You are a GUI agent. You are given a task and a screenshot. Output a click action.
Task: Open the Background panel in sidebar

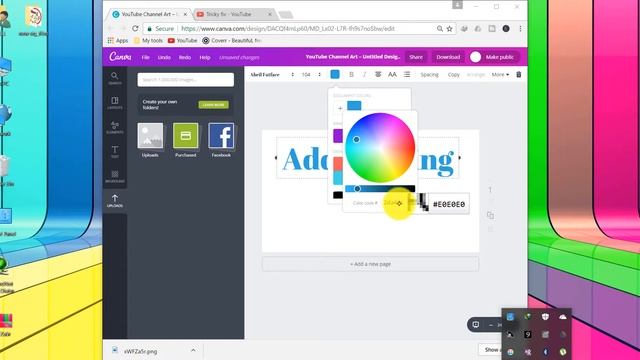115,176
